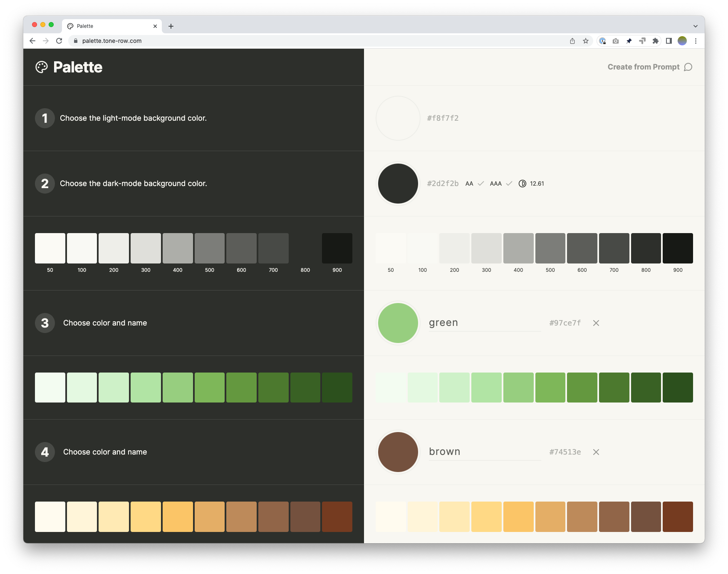Click step 4 number badge
728x574 pixels.
45,452
